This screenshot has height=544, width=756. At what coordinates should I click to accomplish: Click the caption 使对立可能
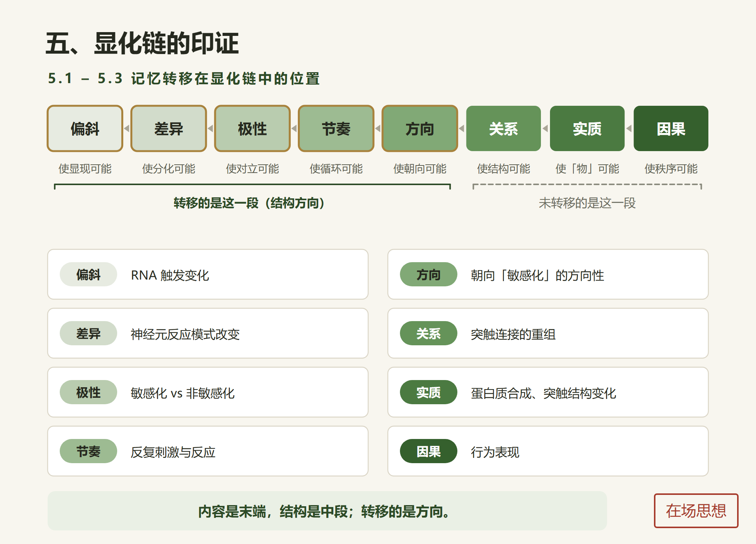click(x=253, y=168)
